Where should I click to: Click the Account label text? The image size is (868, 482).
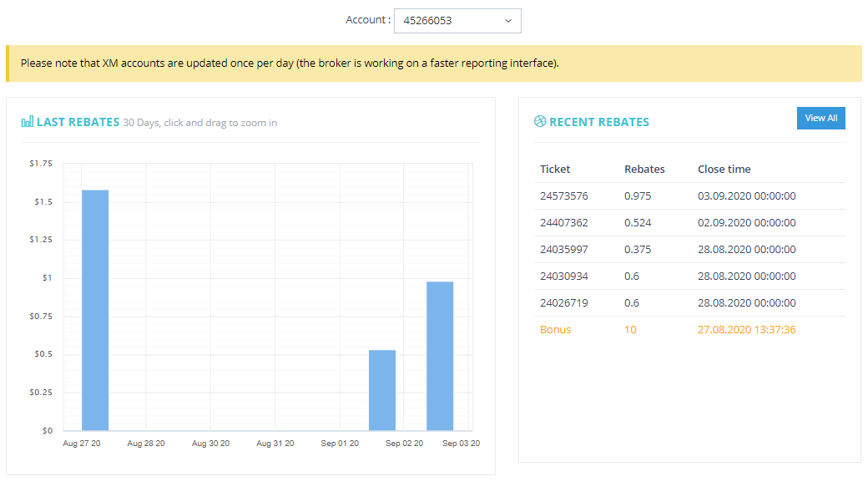tap(368, 20)
